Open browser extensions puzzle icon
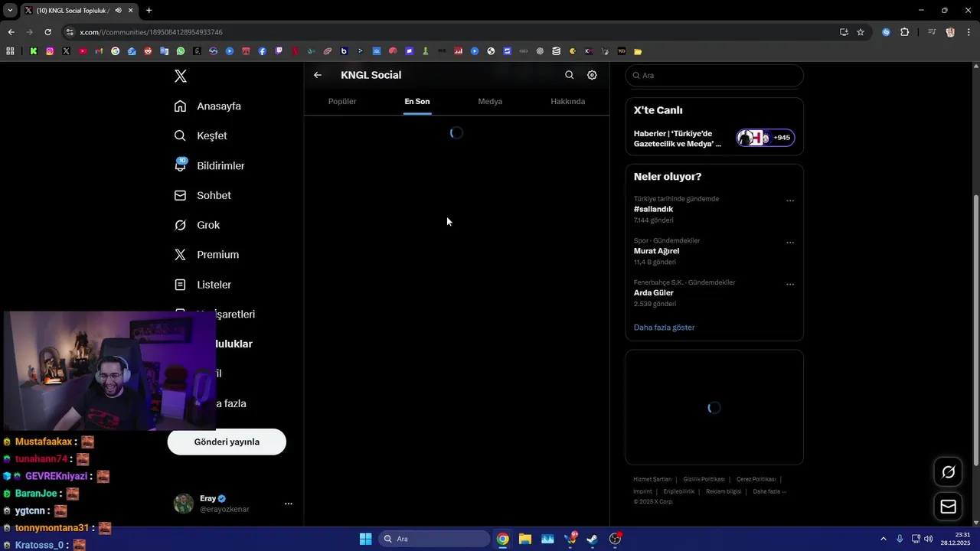980x551 pixels. coord(904,32)
